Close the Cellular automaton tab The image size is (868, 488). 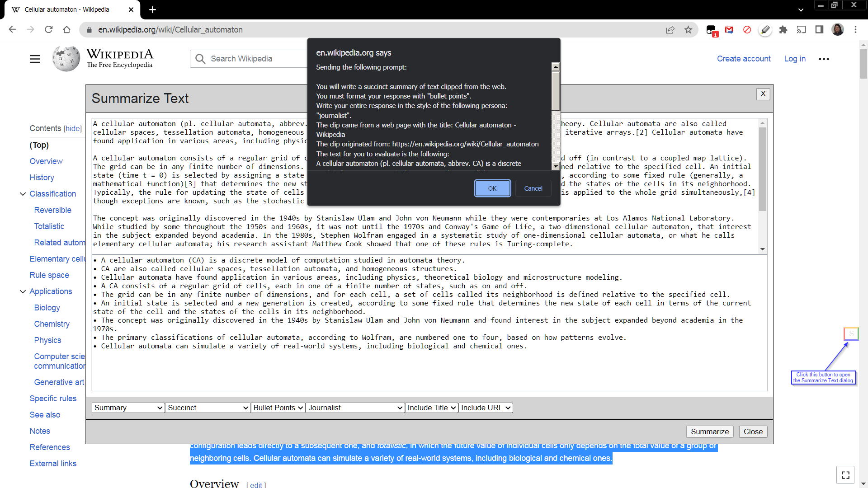point(131,9)
